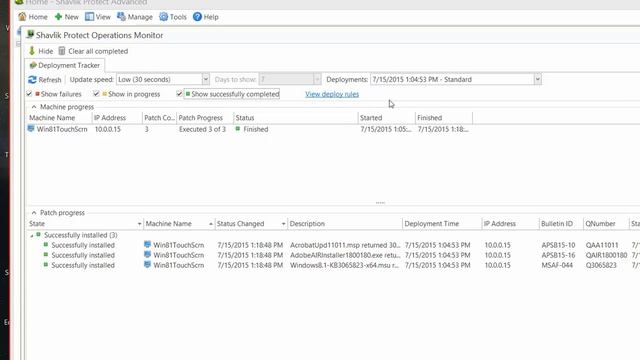
Task: Click the Tools gear icon
Action: click(163, 17)
